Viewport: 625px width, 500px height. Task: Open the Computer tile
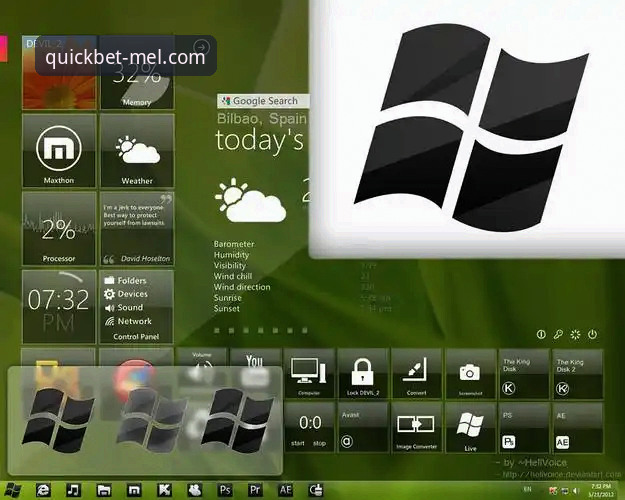(x=309, y=374)
